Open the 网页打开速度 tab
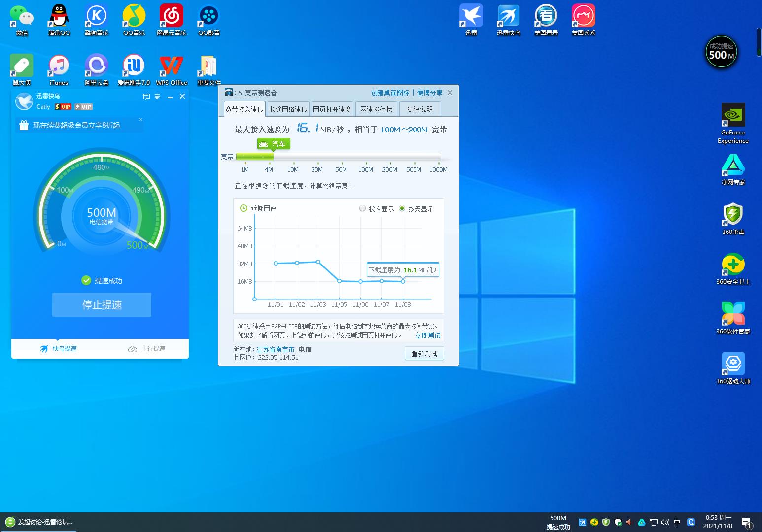Viewport: 762px width, 532px height. [x=332, y=109]
